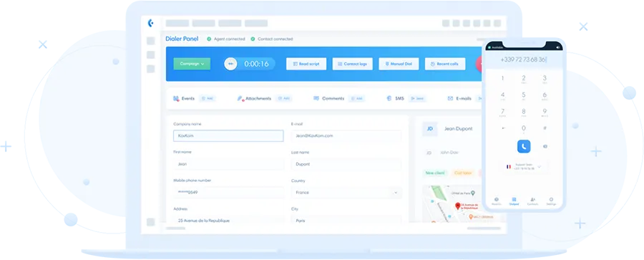Click the Attachments paperclip icon
644x260 pixels.
pyautogui.click(x=240, y=99)
